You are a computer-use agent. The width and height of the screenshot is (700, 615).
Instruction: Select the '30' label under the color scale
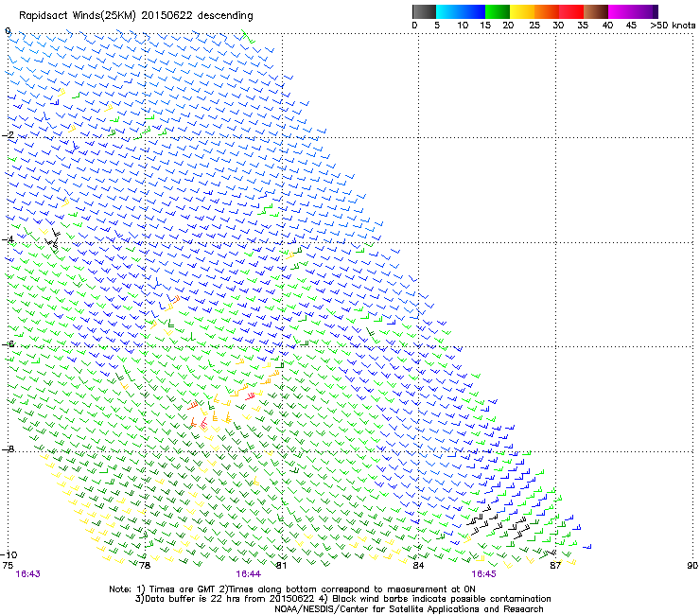tap(558, 26)
